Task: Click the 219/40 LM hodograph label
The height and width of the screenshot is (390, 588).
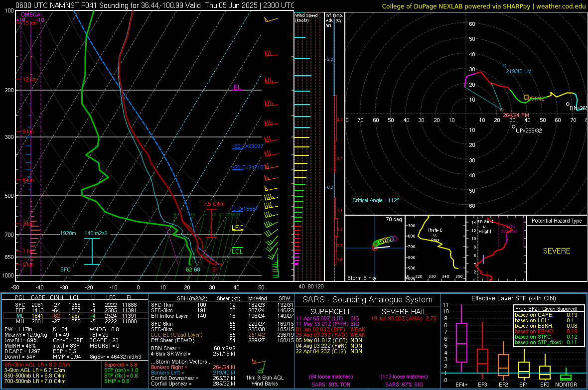Action: click(x=519, y=71)
